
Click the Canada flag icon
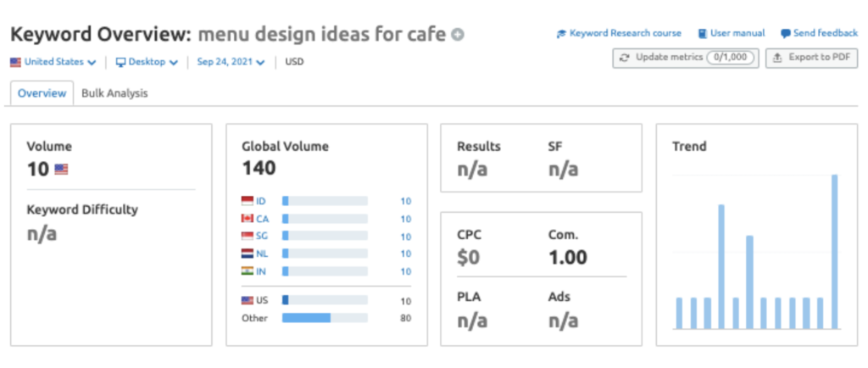coord(248,219)
